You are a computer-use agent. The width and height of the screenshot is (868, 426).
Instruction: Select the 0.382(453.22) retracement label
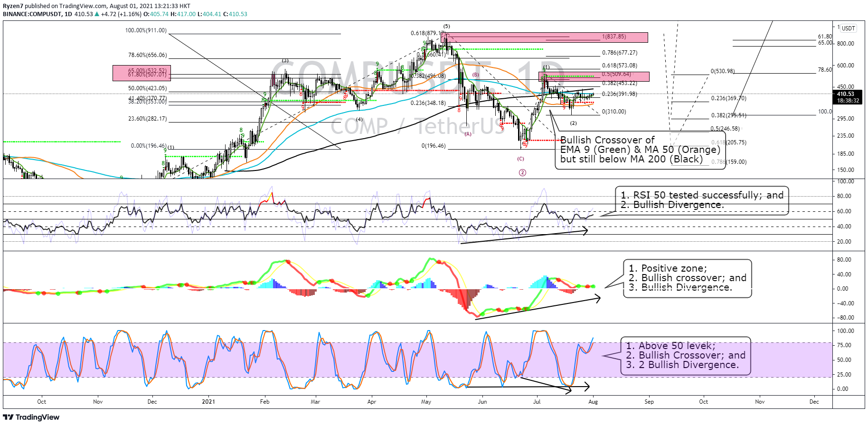click(x=620, y=83)
